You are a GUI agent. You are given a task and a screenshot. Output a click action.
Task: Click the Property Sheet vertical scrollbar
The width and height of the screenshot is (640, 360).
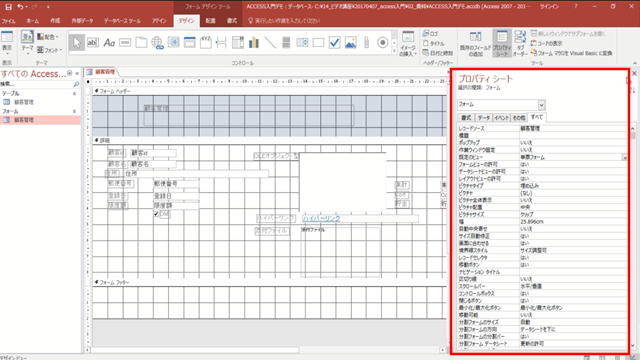click(x=633, y=237)
